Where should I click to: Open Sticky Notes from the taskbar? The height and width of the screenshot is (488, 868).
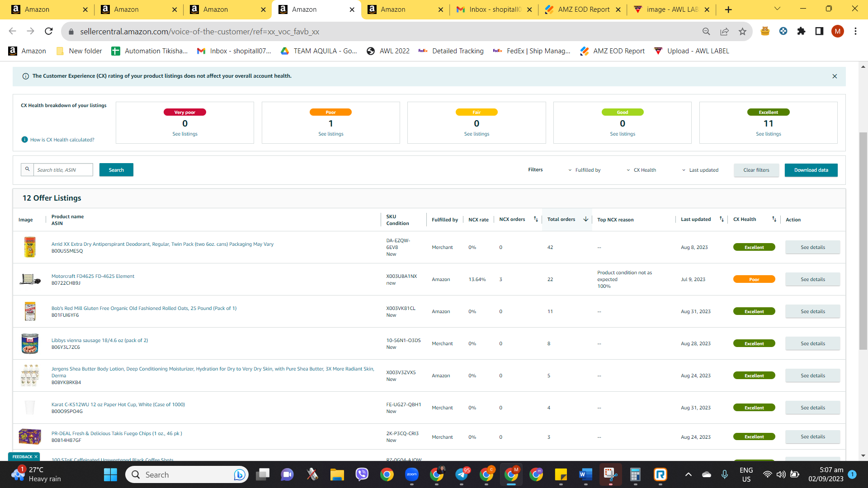point(561,474)
